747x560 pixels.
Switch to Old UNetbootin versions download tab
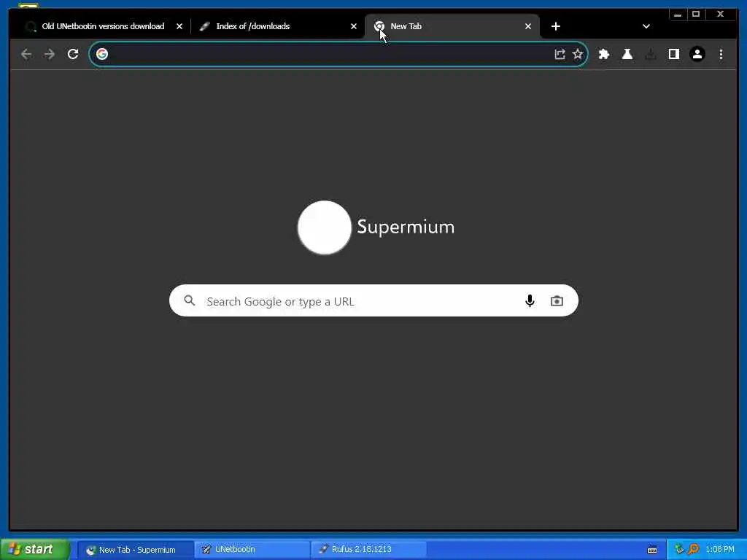[103, 26]
